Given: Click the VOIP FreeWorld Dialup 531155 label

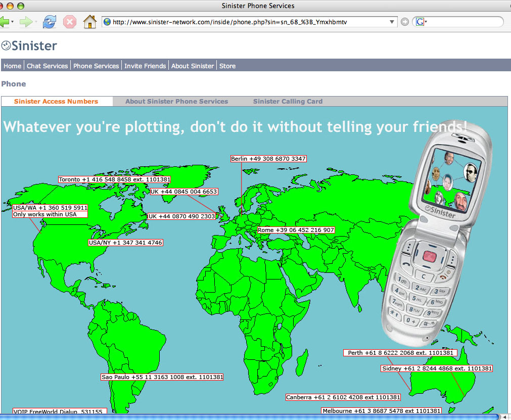Looking at the screenshot, I should pyautogui.click(x=60, y=411).
